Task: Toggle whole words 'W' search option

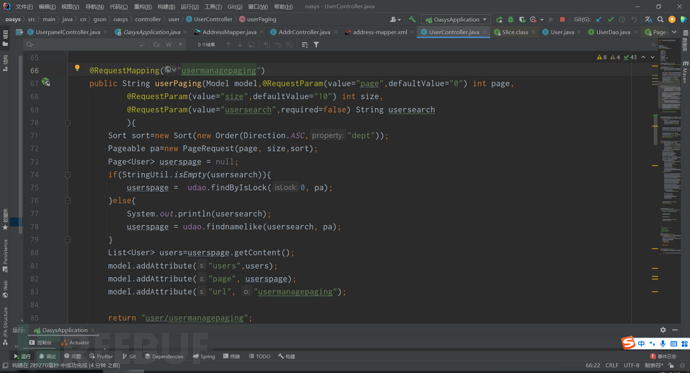Action: coord(169,45)
